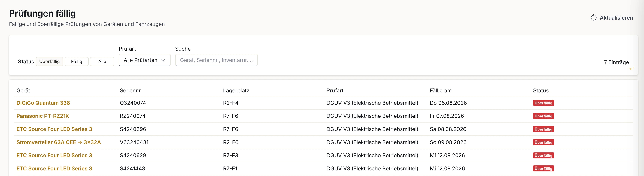Select the Überfällig status filter

click(x=49, y=62)
